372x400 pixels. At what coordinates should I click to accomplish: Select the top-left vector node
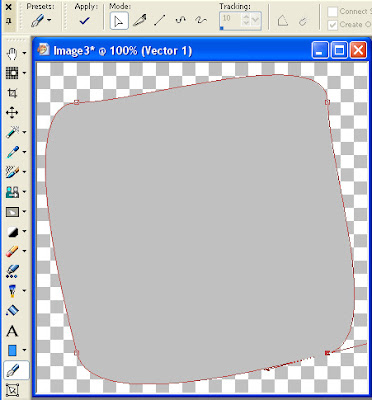click(76, 102)
